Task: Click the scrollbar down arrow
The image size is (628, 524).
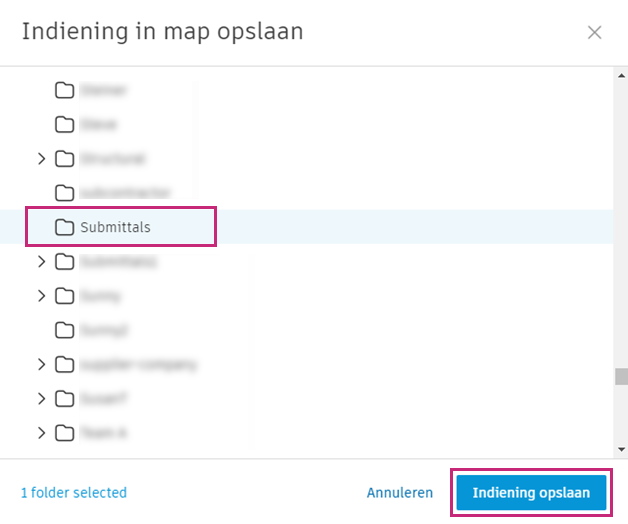Action: click(620, 450)
